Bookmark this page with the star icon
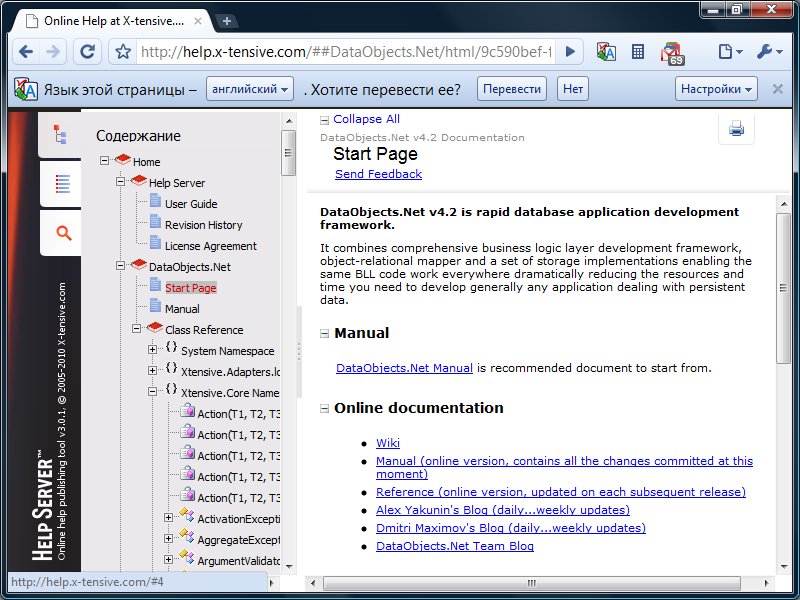The height and width of the screenshot is (600, 800). [123, 52]
